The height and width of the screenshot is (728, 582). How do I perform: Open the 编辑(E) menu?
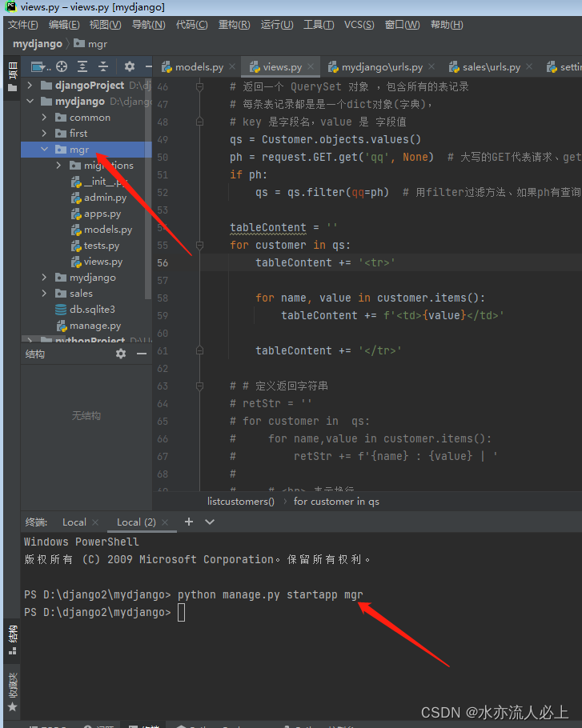pyautogui.click(x=64, y=25)
